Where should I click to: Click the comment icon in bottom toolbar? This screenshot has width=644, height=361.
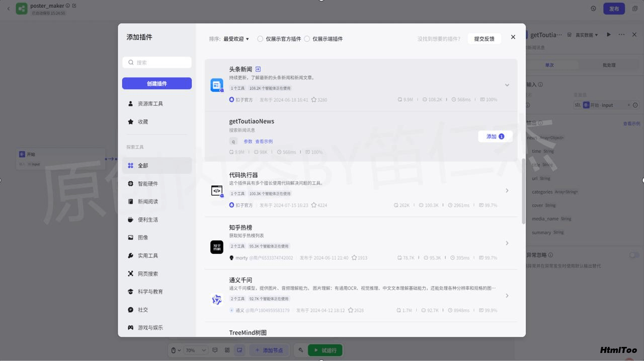[x=215, y=350]
